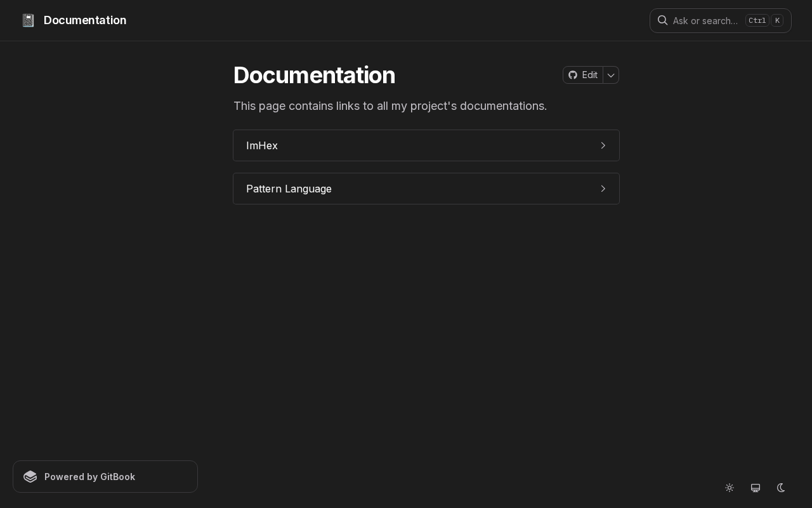The width and height of the screenshot is (812, 508).
Task: Click the Powered by GitBook button
Action: pyautogui.click(x=105, y=476)
